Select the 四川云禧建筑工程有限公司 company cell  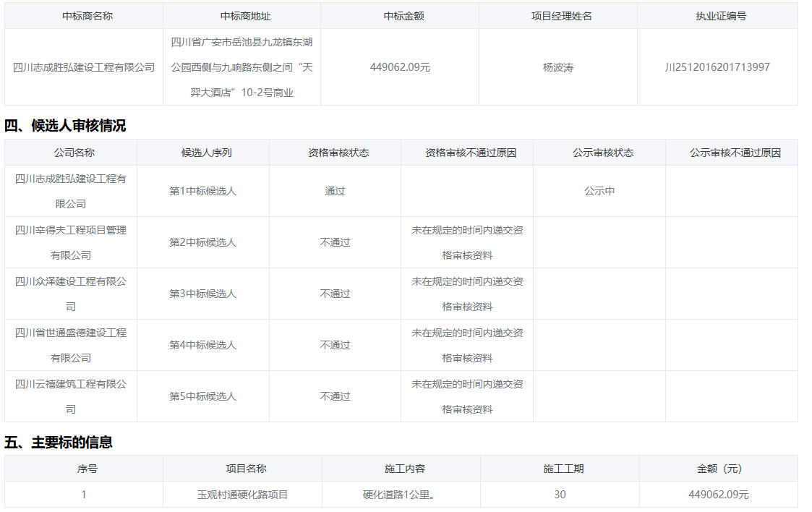click(71, 396)
